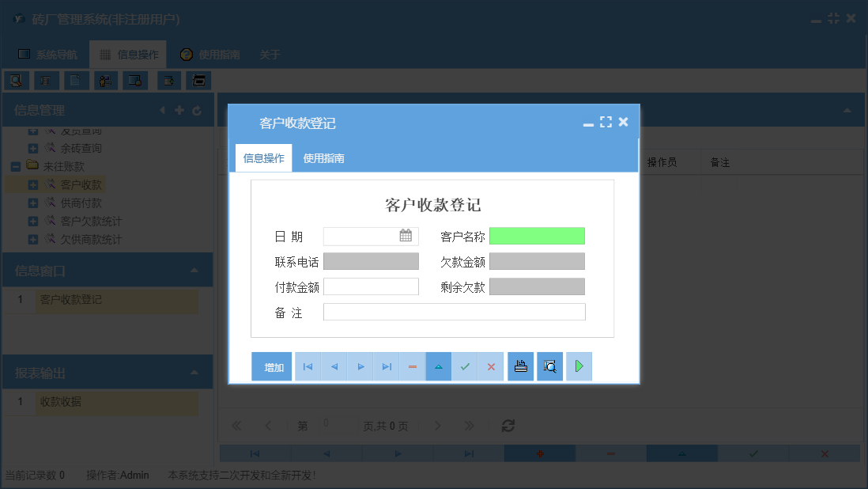Open print preview in the dialog toolbar
This screenshot has height=489, width=868.
tap(549, 366)
